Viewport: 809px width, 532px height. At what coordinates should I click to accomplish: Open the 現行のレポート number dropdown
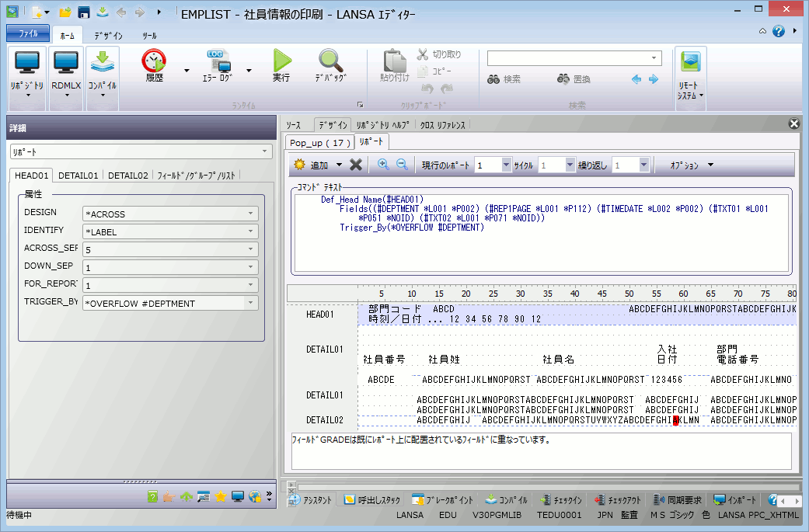click(506, 165)
